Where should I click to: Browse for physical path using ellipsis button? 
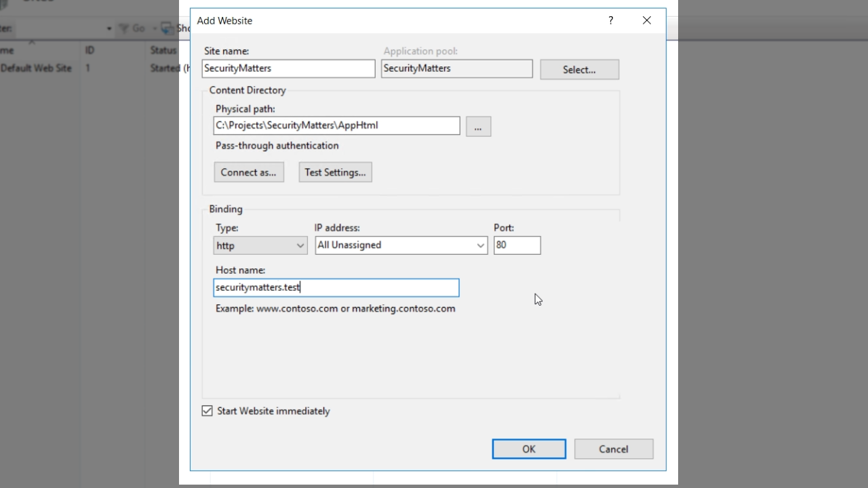point(478,127)
